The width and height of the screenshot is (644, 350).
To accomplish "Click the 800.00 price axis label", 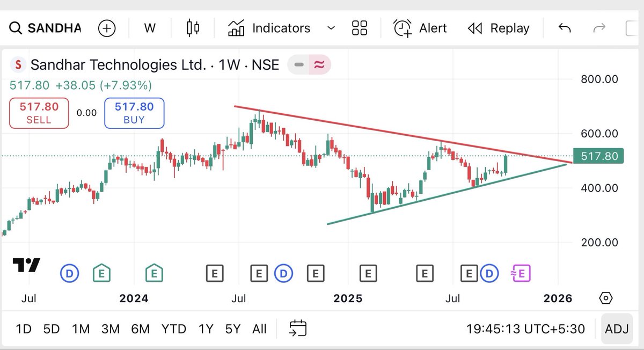I will (599, 79).
